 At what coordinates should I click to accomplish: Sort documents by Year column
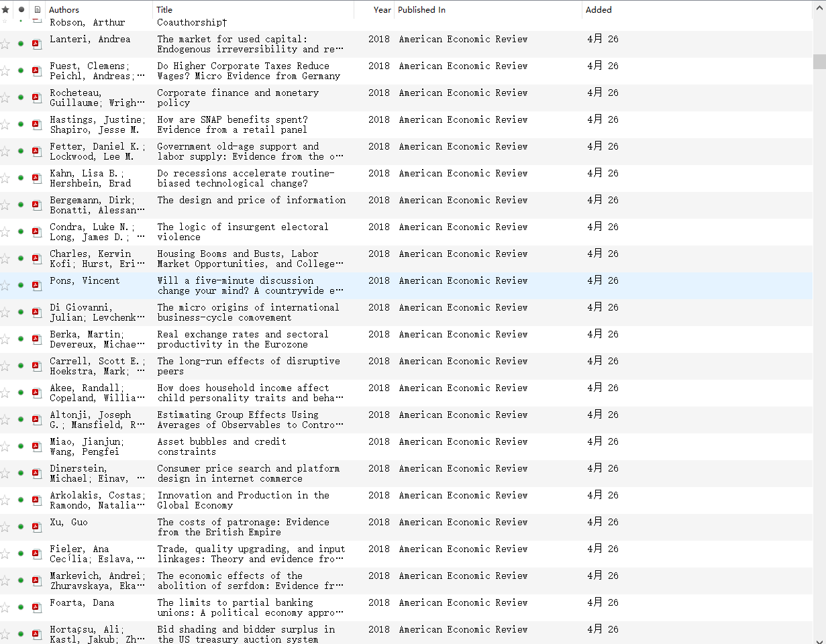tap(374, 10)
